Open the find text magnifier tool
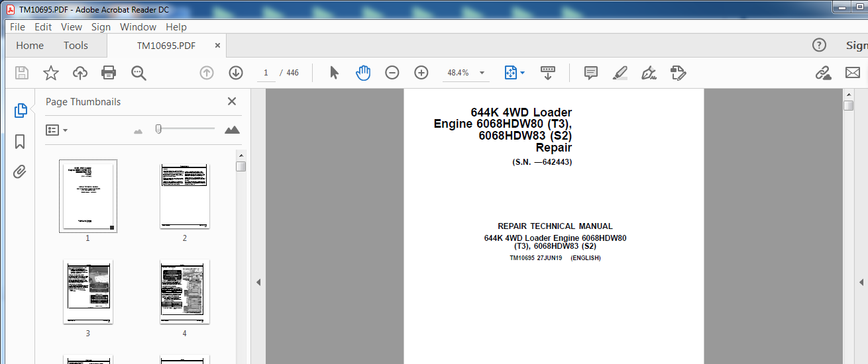868x364 pixels. pos(138,73)
